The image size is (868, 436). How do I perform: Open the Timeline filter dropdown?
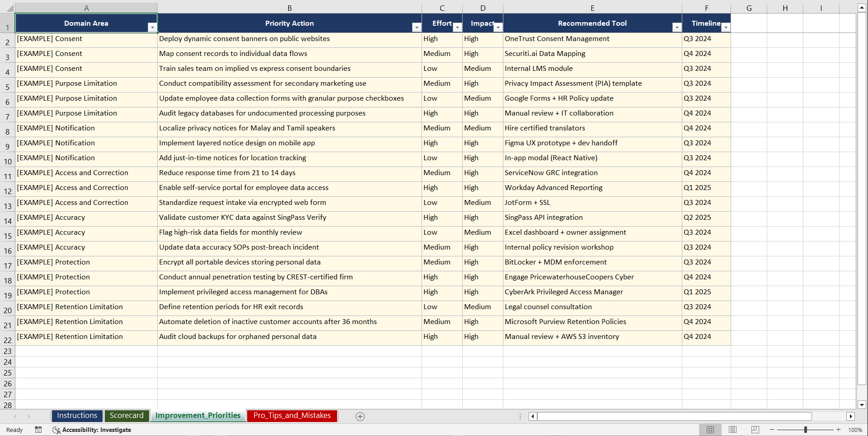726,27
